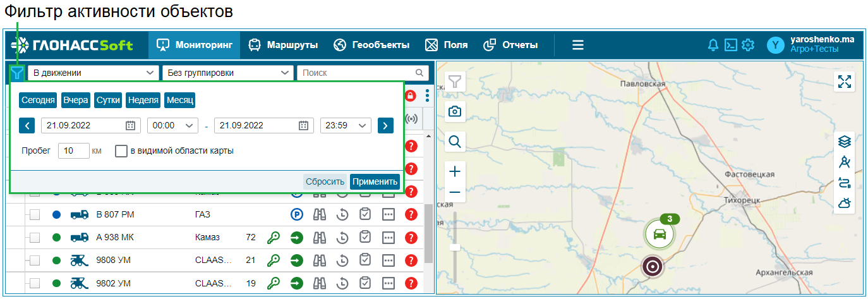Check the box for 9808 УМ

click(35, 260)
